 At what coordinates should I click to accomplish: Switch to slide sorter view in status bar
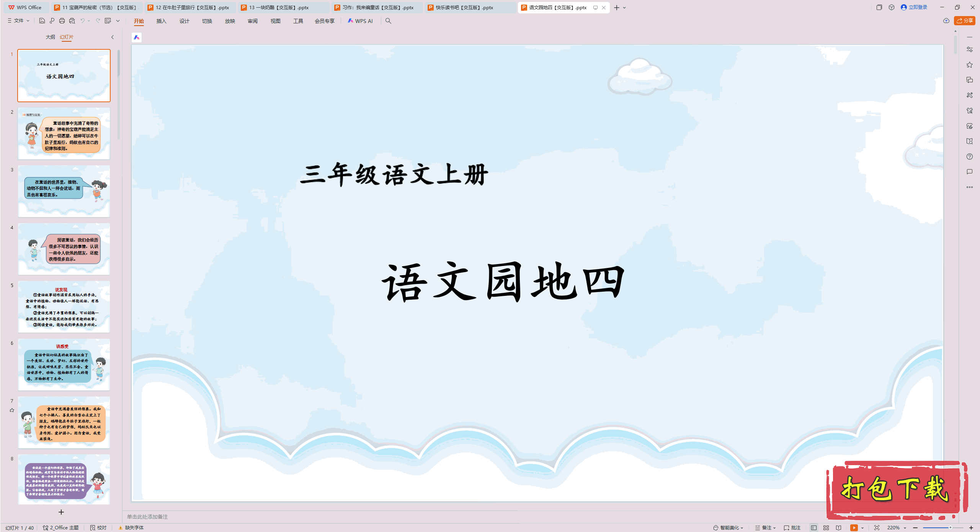click(x=826, y=527)
